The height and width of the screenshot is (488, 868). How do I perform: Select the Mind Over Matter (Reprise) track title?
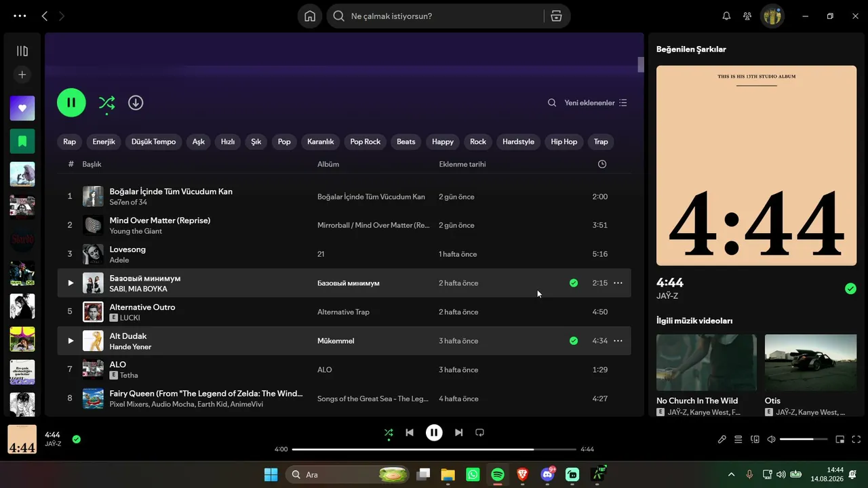click(x=160, y=220)
